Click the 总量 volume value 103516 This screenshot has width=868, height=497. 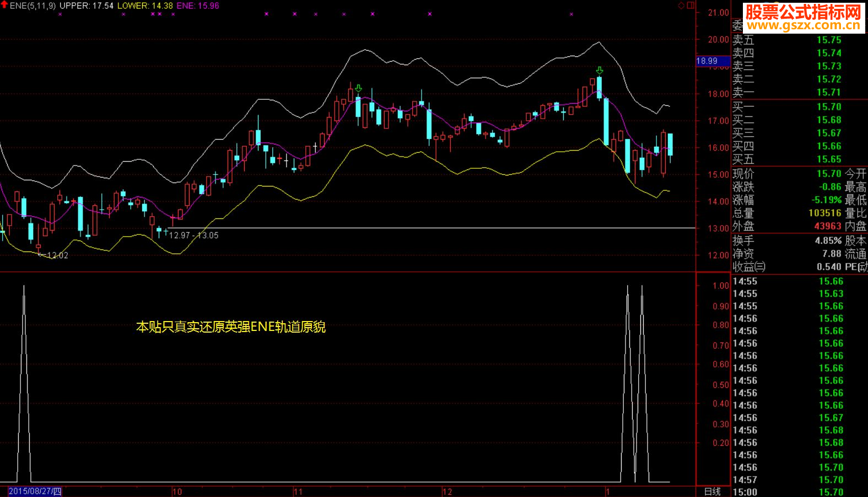click(x=825, y=213)
